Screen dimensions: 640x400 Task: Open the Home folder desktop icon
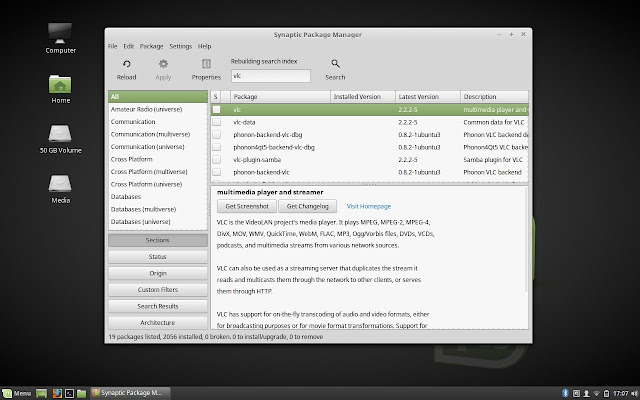pyautogui.click(x=60, y=84)
